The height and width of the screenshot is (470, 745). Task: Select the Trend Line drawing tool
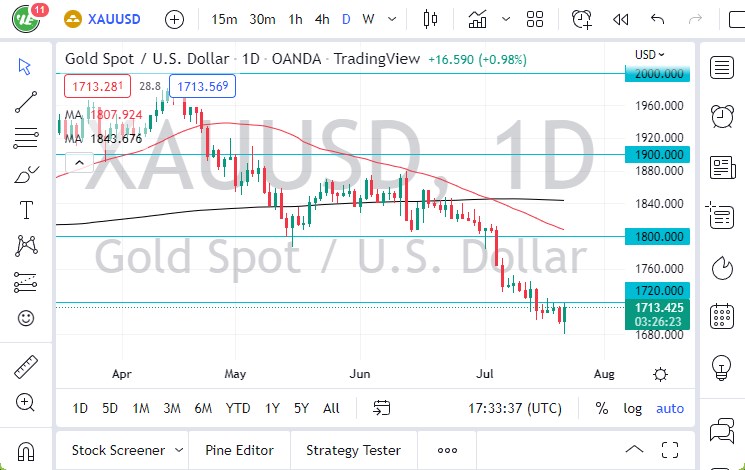pos(26,99)
